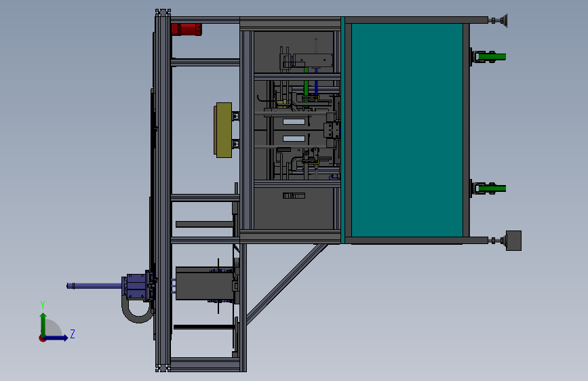The height and width of the screenshot is (381, 588).
Task: Select the U-shaped gray hose under the purple cylinder
Action: click(137, 310)
